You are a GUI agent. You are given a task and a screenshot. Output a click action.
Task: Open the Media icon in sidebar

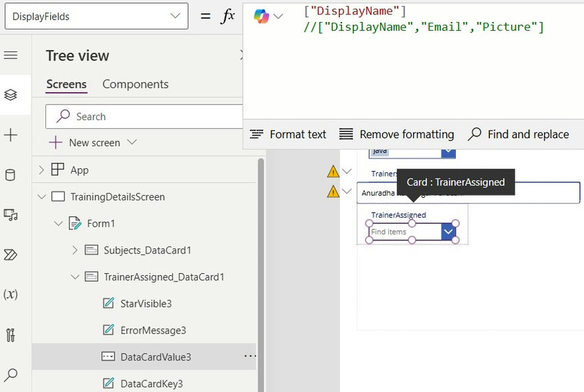click(10, 215)
